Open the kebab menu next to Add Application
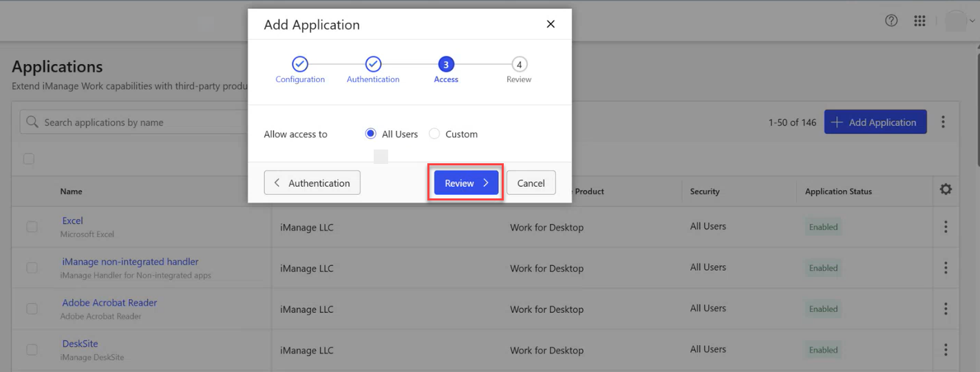The width and height of the screenshot is (980, 372). point(943,122)
